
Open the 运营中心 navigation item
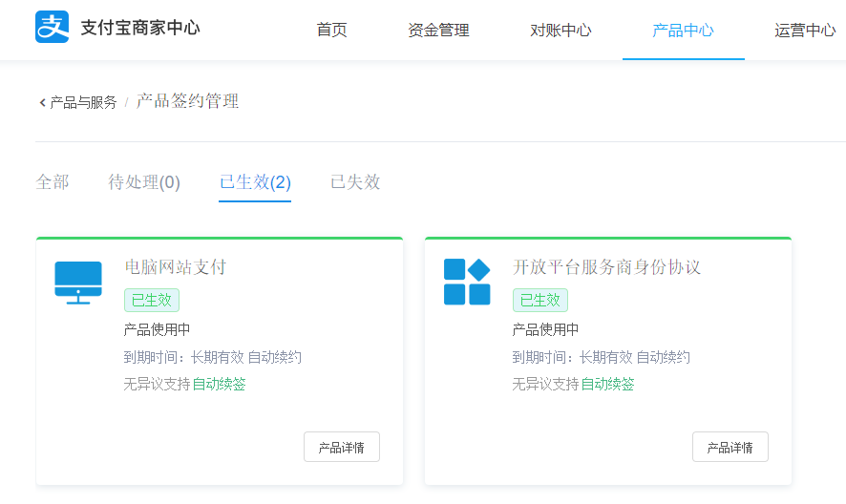coord(804,31)
